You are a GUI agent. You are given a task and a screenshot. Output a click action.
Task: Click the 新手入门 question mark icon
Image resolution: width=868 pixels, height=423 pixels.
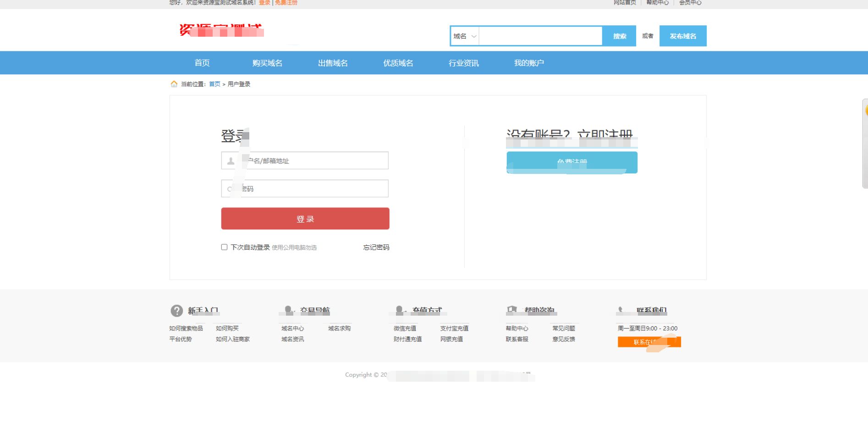[x=176, y=311]
